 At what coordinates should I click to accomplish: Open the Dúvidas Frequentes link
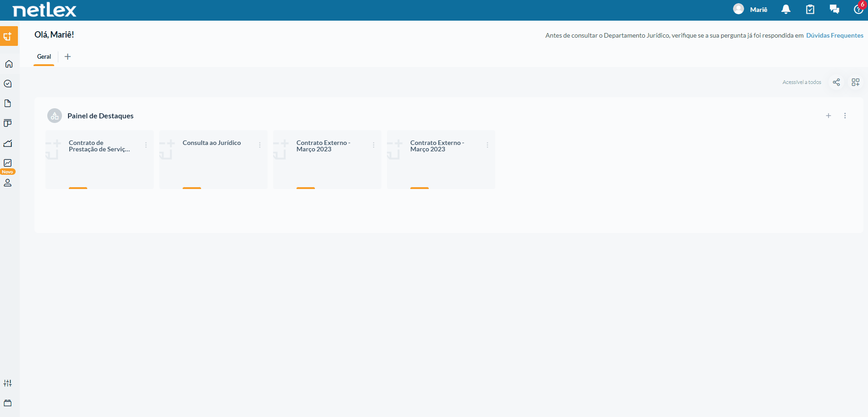point(834,35)
